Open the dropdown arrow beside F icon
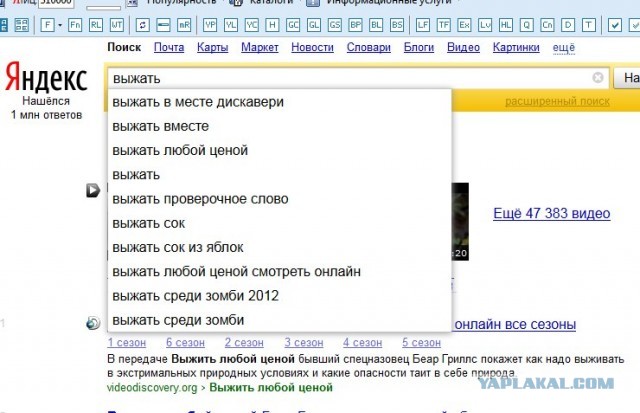 pyautogui.click(x=60, y=25)
